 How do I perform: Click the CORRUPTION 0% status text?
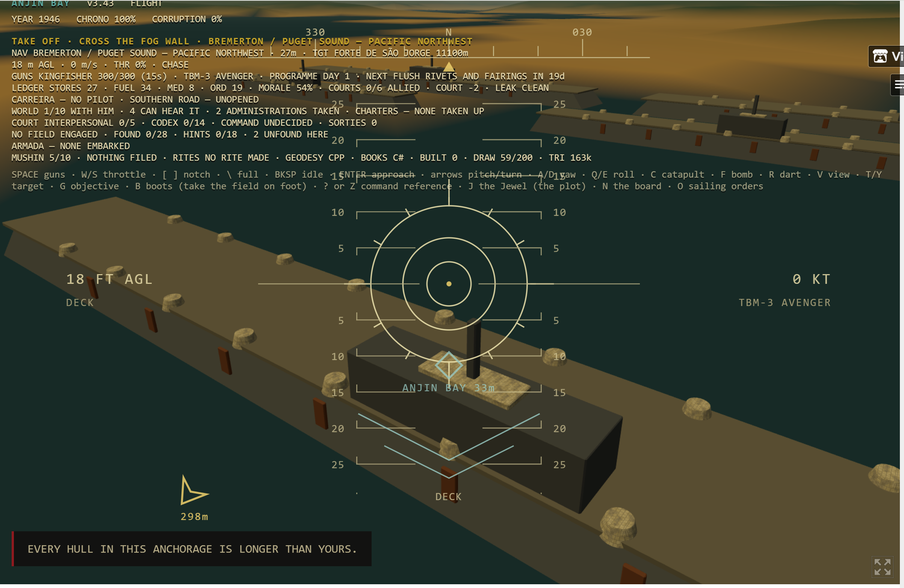(187, 20)
